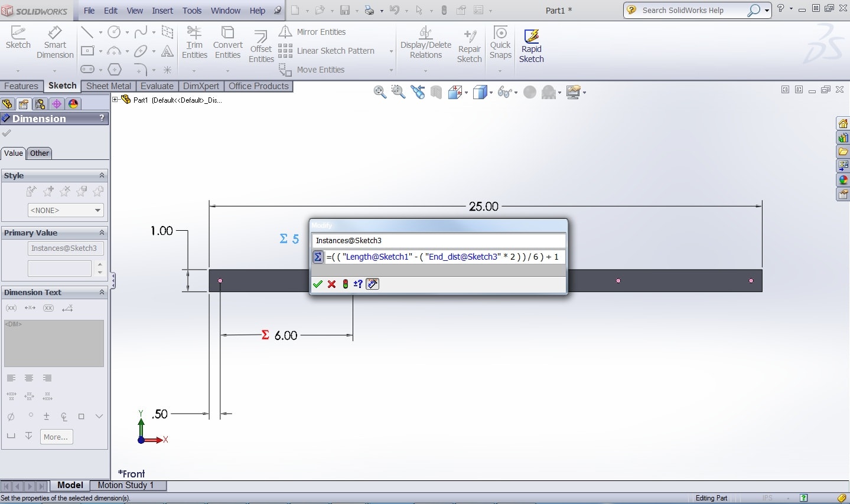Toggle Quick Snaps

(500, 42)
